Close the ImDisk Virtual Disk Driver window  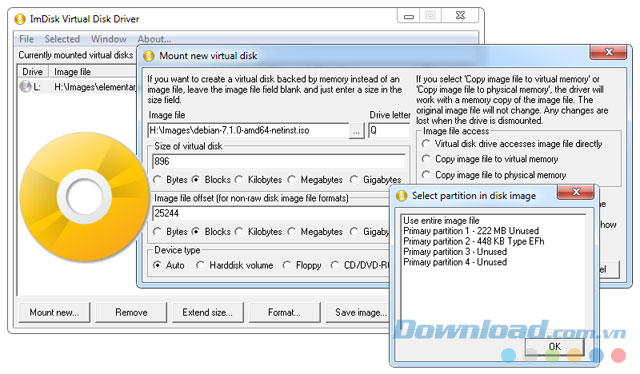click(x=460, y=16)
